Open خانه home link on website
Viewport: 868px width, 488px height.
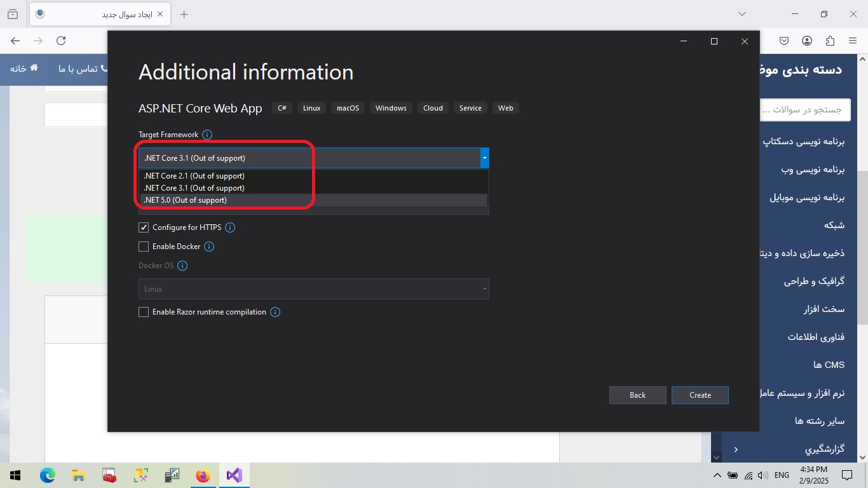coord(24,69)
